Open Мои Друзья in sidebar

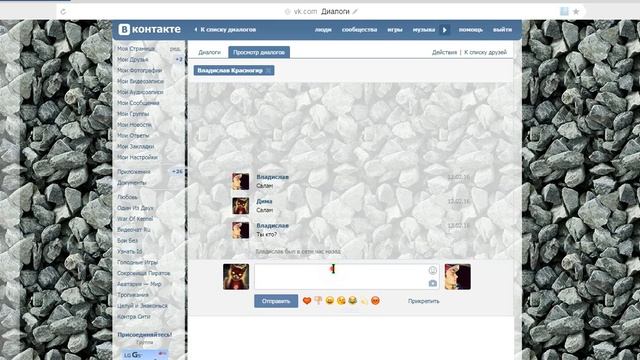[133, 60]
